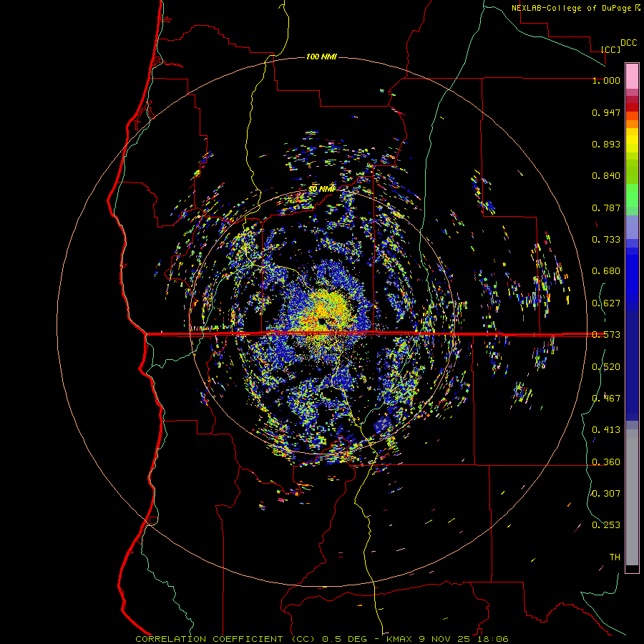Viewport: 644px width, 644px height.
Task: Click the 0.733 legend value
Action: [x=606, y=240]
